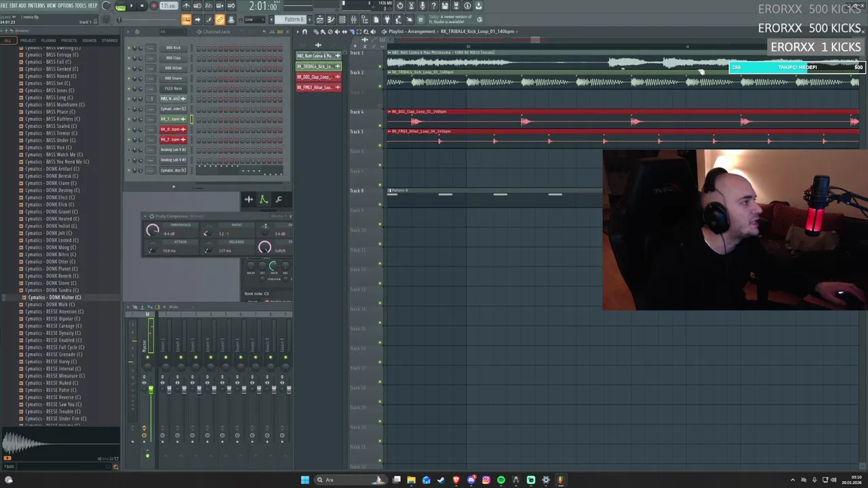
Task: Click the tempo field showing 135
Action: [168, 6]
